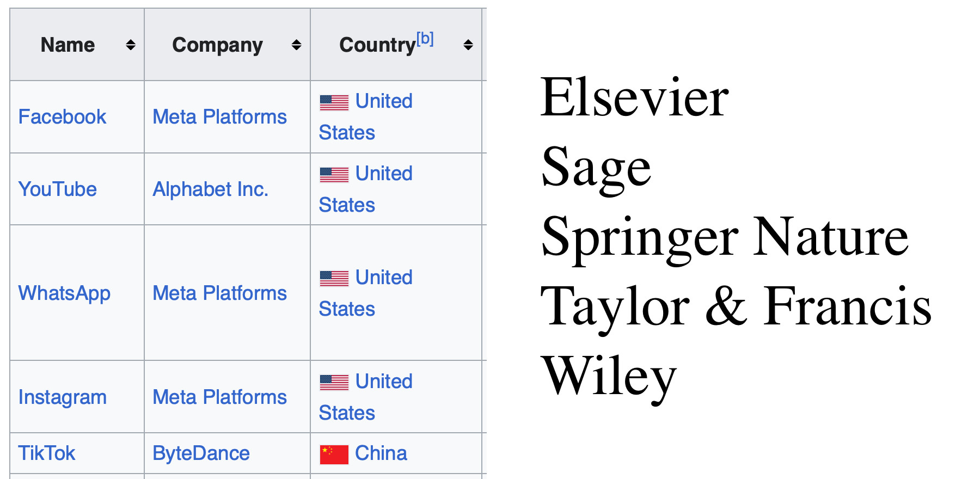This screenshot has height=479, width=980.
Task: Click the Taylor & Francis text
Action: (x=736, y=306)
